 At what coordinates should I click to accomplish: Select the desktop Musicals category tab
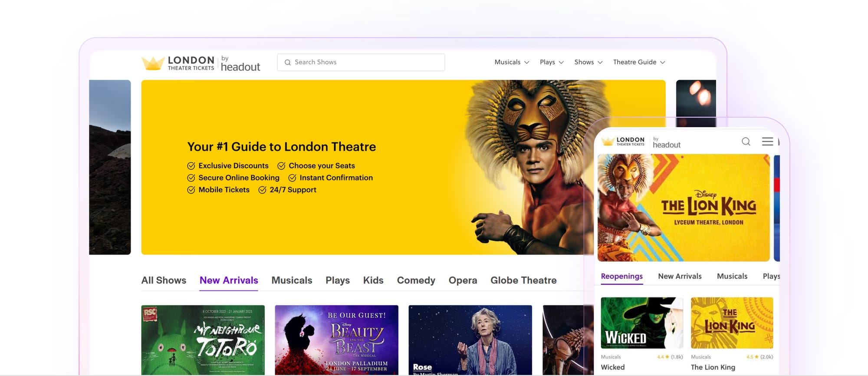pos(292,280)
